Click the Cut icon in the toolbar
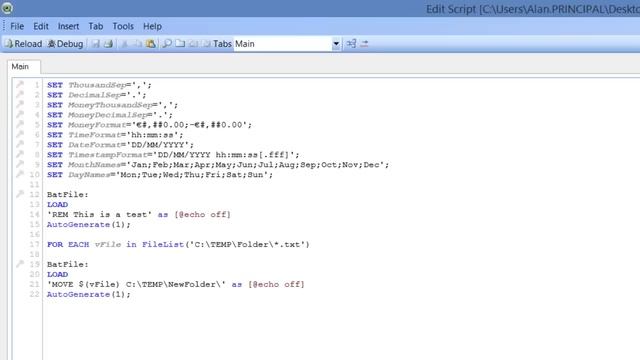This screenshot has width=640, height=360. tap(124, 44)
